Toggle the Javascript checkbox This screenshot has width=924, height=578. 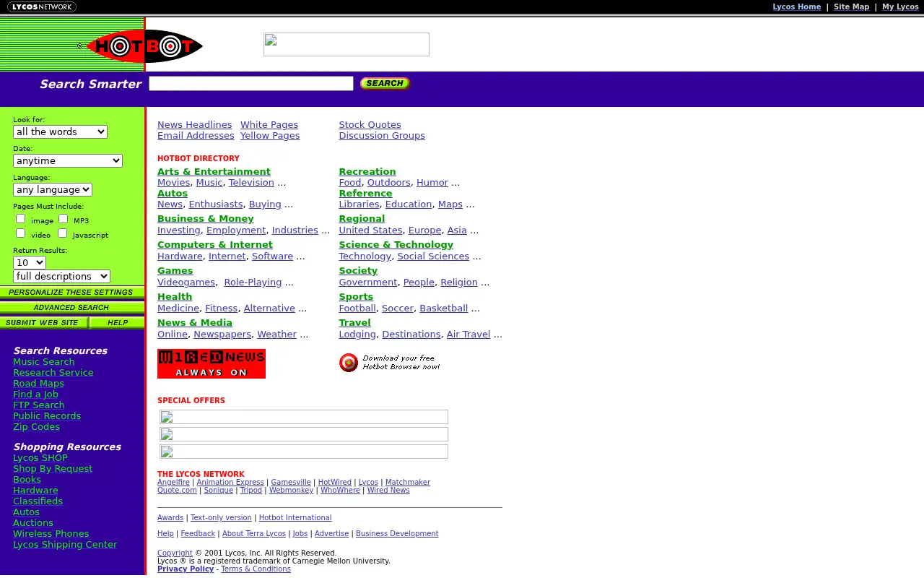[x=63, y=233]
